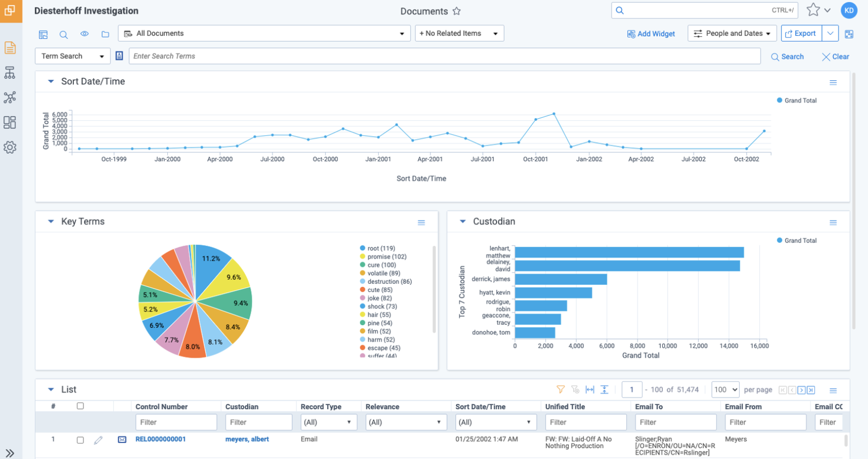The image size is (868, 459).
Task: Tick the checkbox for row one
Action: click(x=80, y=440)
